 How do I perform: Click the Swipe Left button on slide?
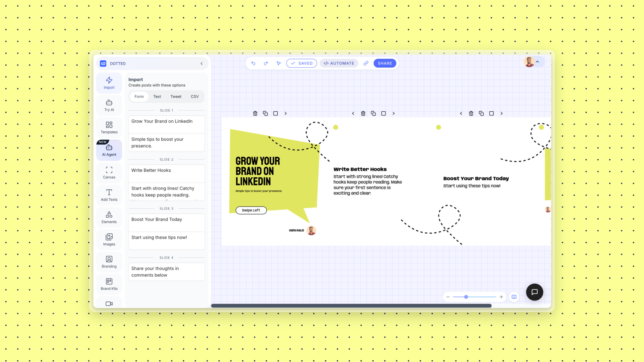pyautogui.click(x=251, y=210)
